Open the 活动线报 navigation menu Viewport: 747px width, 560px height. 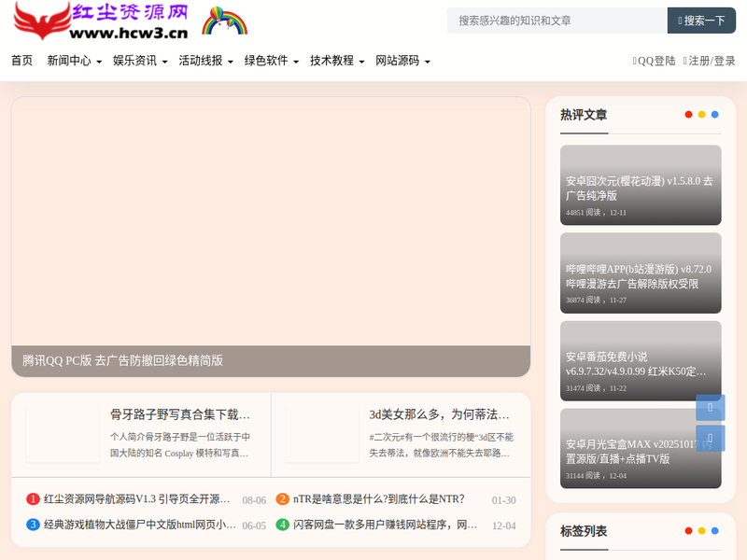coord(205,61)
